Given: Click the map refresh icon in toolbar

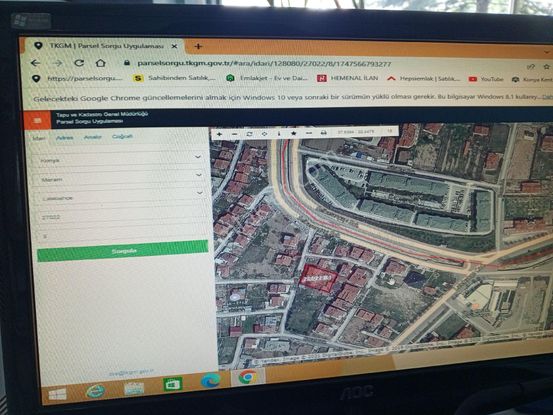Looking at the screenshot, I should (x=249, y=134).
